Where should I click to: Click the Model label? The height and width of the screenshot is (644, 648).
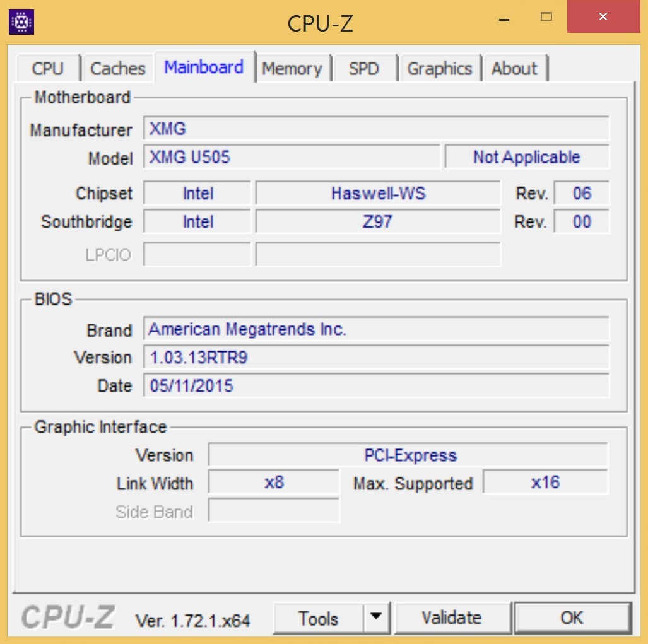pyautogui.click(x=110, y=158)
